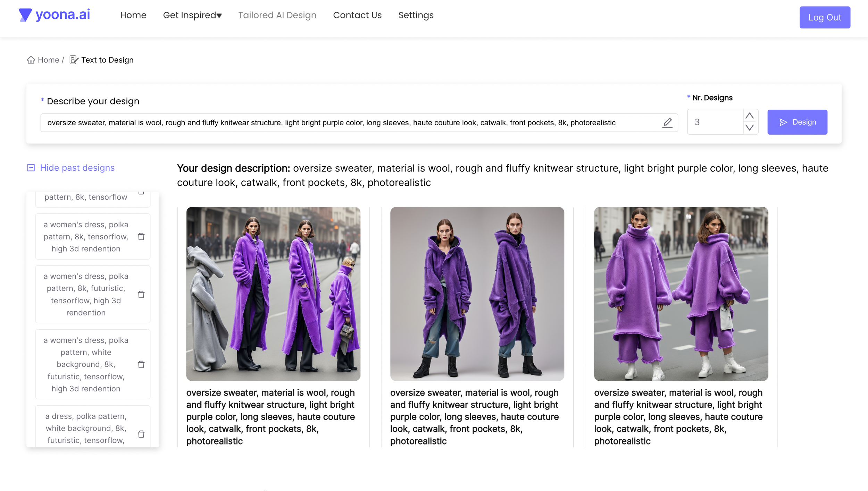Viewport: 868px width, 491px height.
Task: Collapse past designs with minus box icon
Action: [x=31, y=168]
